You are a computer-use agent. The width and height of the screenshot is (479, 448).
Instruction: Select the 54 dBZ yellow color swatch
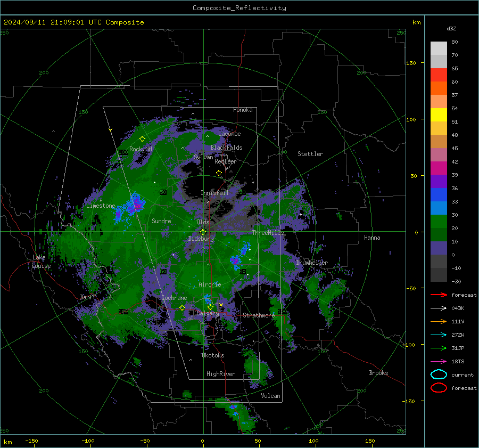point(439,115)
